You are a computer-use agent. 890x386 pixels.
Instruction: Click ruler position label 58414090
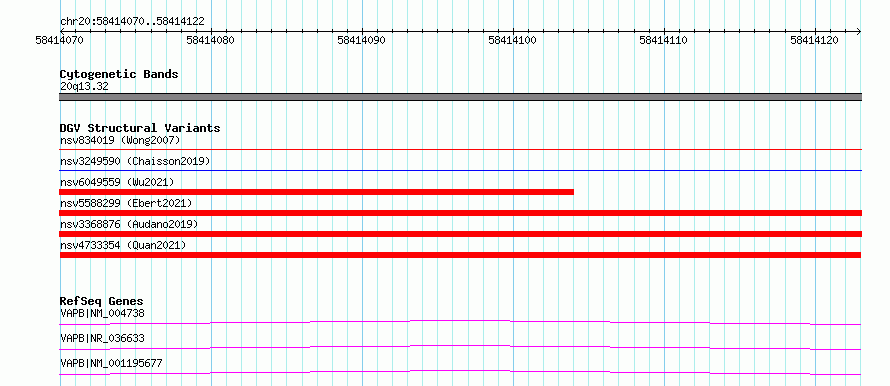[362, 40]
